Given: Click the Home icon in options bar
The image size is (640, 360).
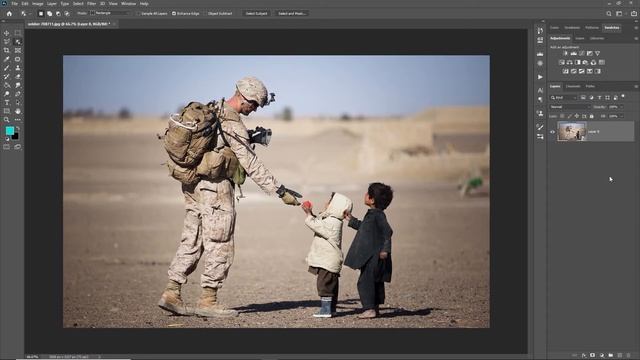Looking at the screenshot, I should (x=9, y=13).
